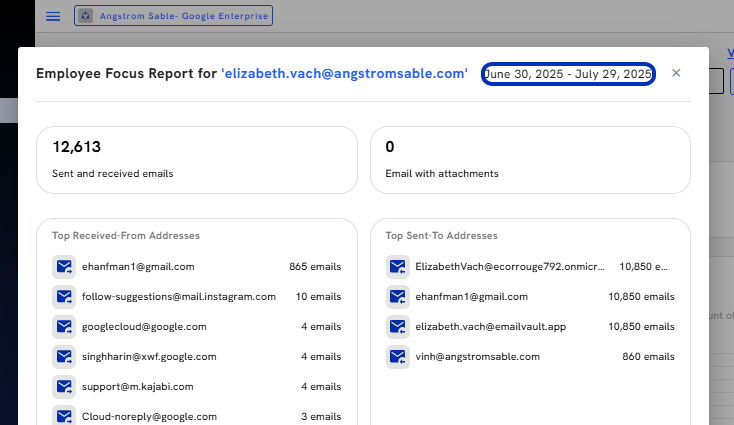Click sent mail icon for ElizabethVach@ecorrouge792
This screenshot has width=734, height=425.
click(x=397, y=267)
